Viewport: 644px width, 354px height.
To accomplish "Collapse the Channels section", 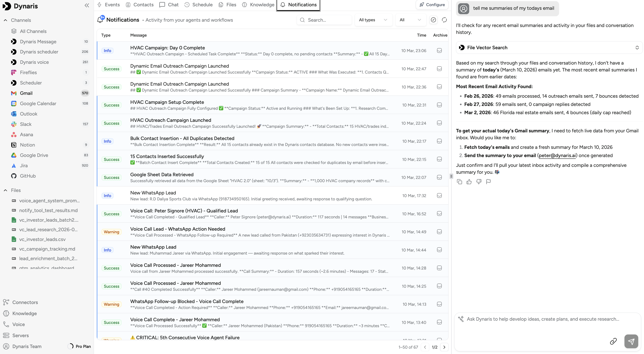I will tap(6, 20).
